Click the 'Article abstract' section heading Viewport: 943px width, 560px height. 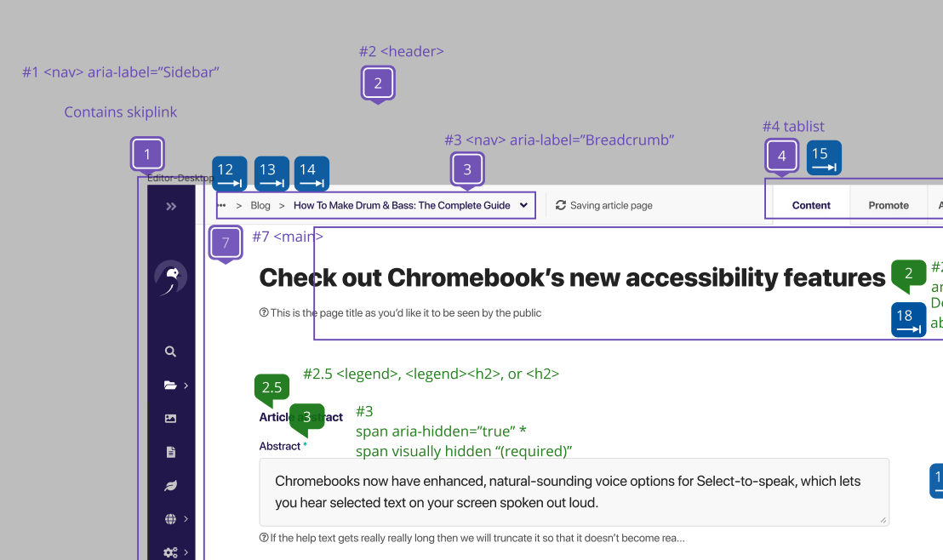point(300,417)
